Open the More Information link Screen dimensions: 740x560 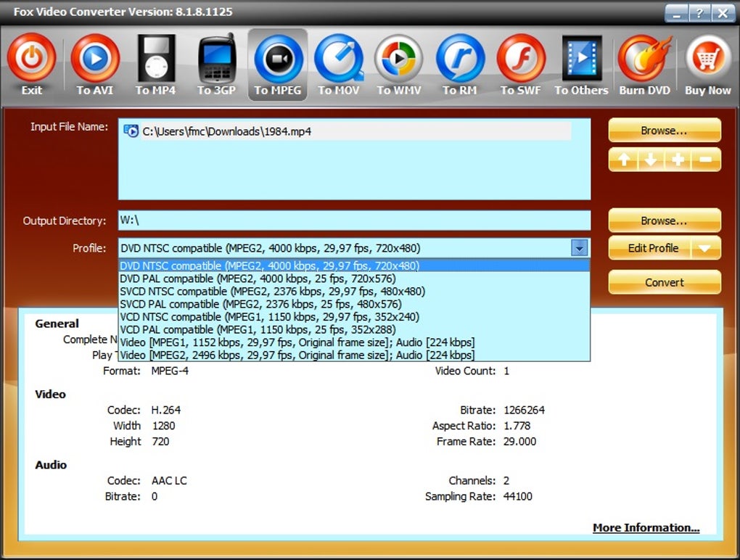(x=646, y=527)
